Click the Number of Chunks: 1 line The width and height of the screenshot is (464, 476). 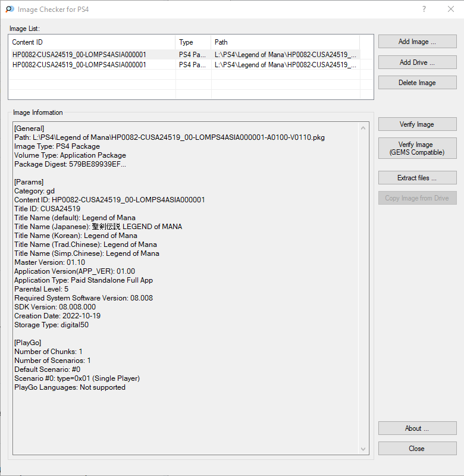click(x=48, y=352)
